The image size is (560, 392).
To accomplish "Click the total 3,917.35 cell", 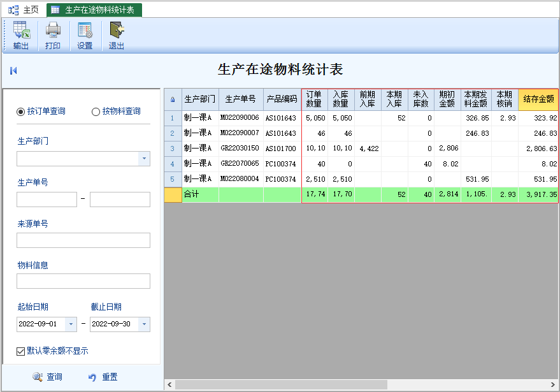I will (x=538, y=195).
